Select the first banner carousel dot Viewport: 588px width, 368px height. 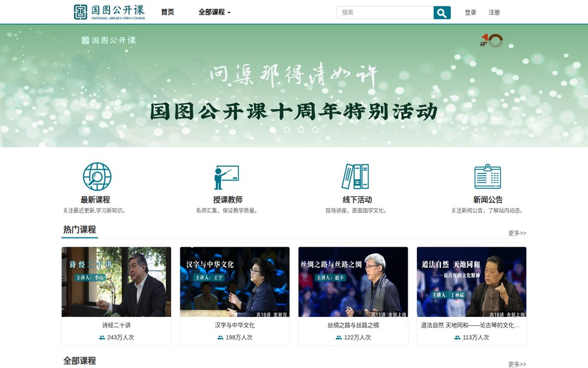(287, 130)
